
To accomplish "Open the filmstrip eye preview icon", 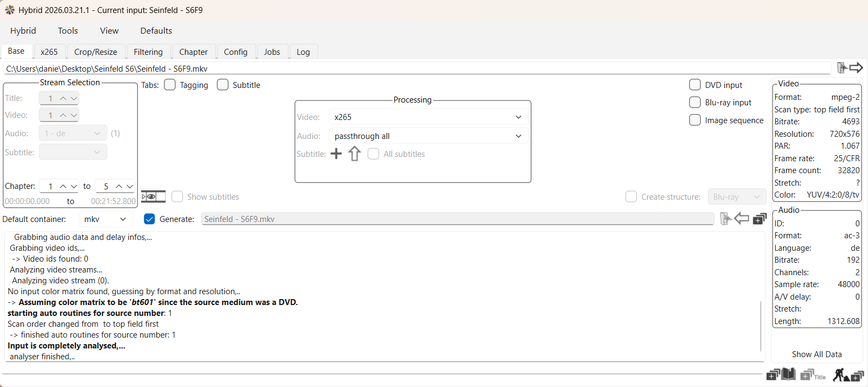I will pos(153,196).
